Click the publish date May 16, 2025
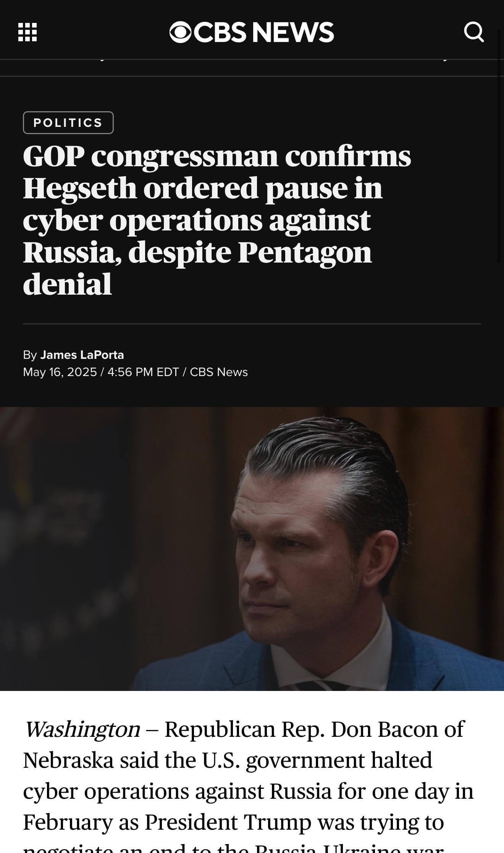This screenshot has width=504, height=853. (60, 372)
